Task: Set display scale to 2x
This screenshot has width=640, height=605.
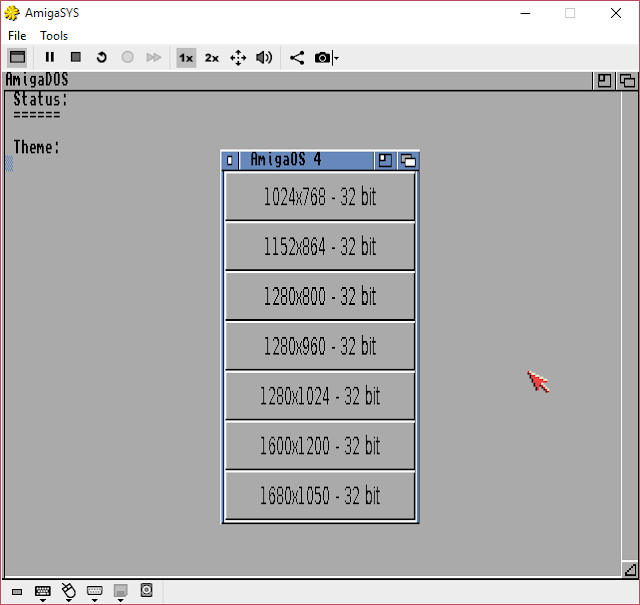Action: [212, 58]
